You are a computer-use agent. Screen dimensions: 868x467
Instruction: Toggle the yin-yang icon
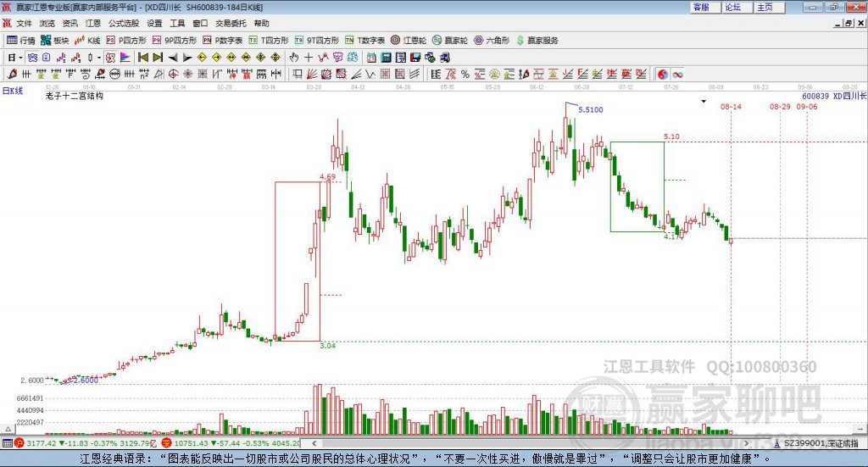click(x=663, y=74)
